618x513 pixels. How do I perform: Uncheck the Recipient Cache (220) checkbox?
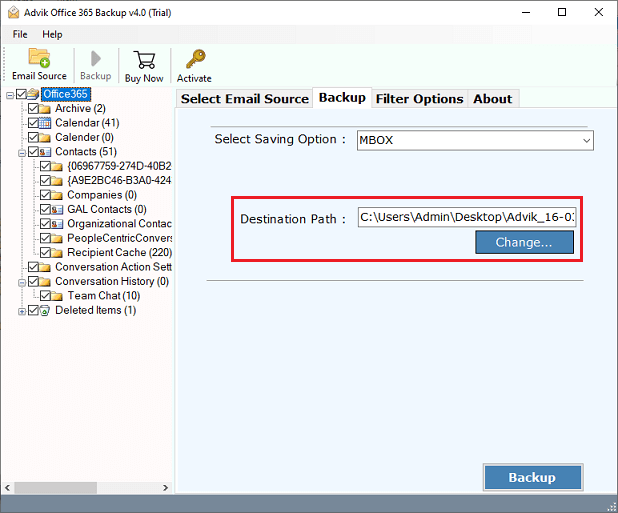(x=45, y=253)
